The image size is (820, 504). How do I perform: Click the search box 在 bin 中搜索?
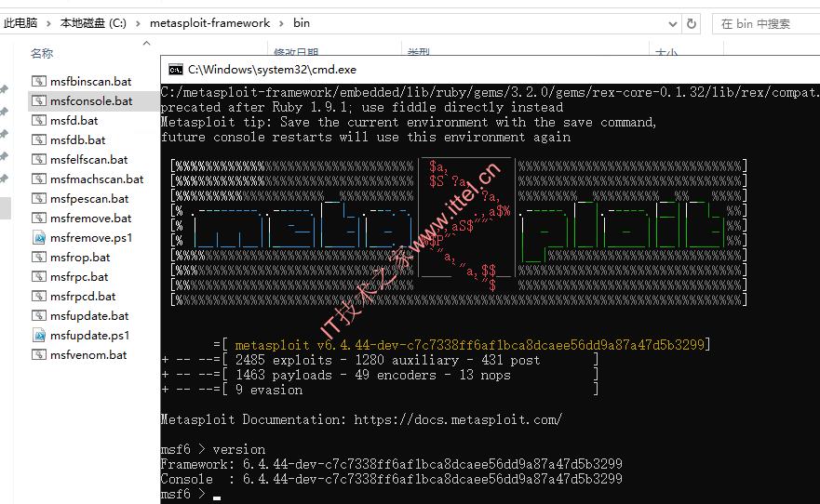click(766, 24)
